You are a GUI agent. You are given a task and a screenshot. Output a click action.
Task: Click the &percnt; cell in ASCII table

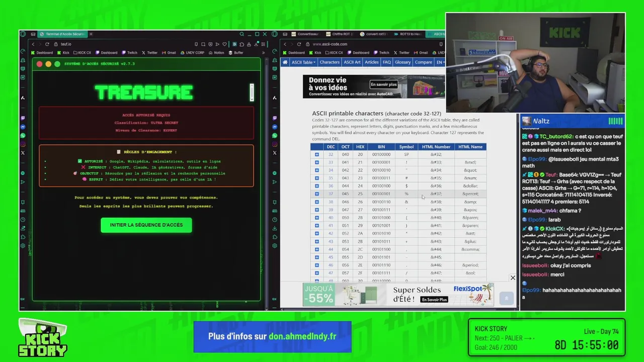470,194
